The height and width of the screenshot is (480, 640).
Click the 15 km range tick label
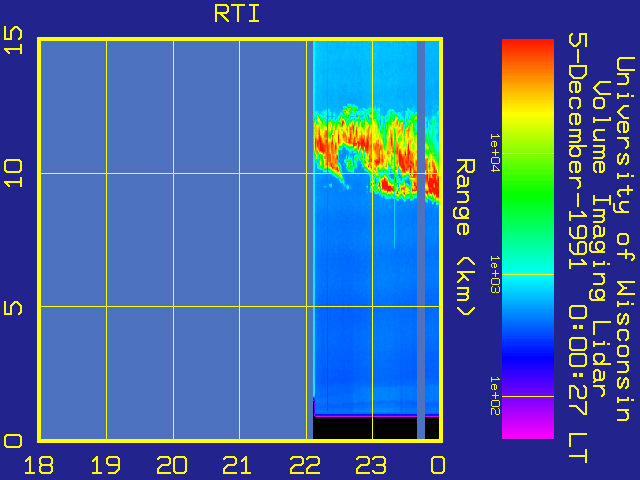pyautogui.click(x=13, y=40)
